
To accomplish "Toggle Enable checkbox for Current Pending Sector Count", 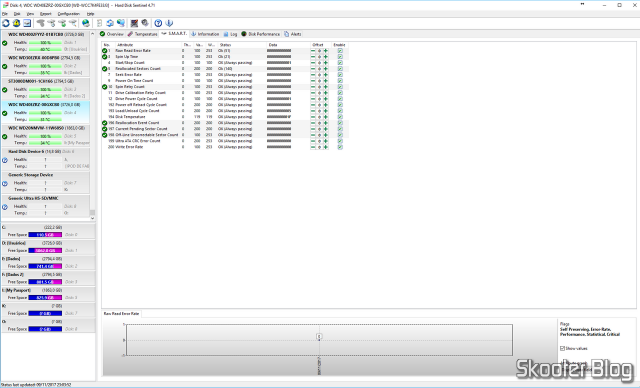I will 340,129.
